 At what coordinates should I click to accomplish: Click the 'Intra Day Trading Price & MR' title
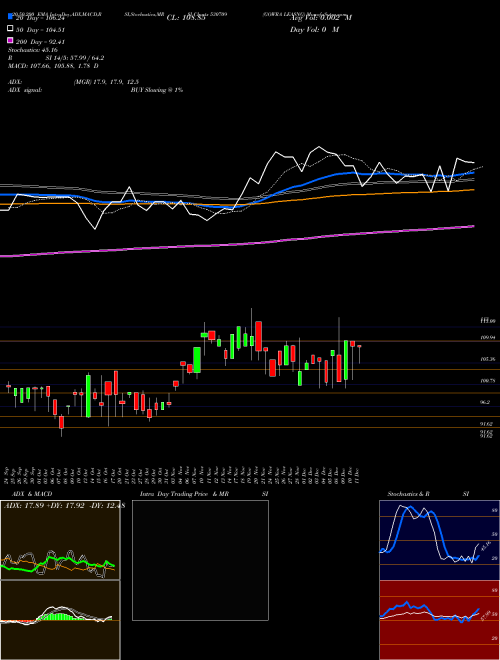(x=184, y=494)
